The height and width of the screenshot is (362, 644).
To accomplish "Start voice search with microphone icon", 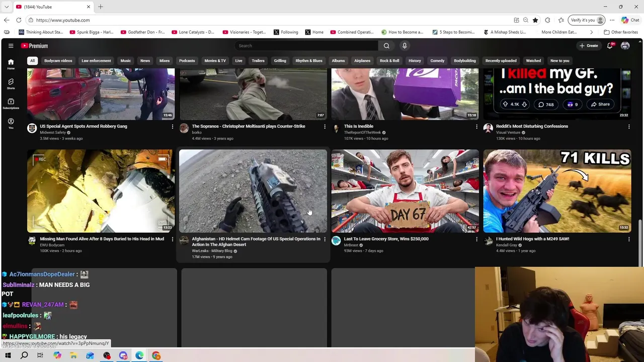I will pyautogui.click(x=405, y=46).
